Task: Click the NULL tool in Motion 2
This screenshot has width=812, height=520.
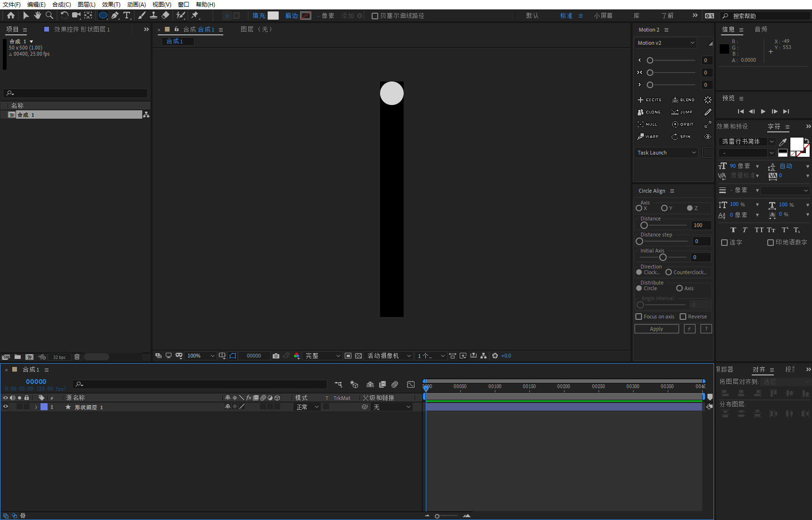Action: click(647, 124)
